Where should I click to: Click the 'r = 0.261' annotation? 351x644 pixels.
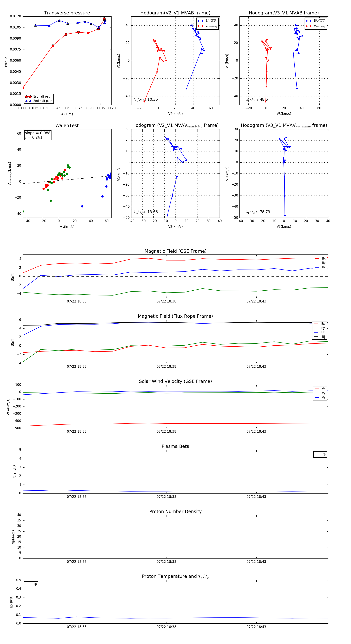[x=34, y=137]
